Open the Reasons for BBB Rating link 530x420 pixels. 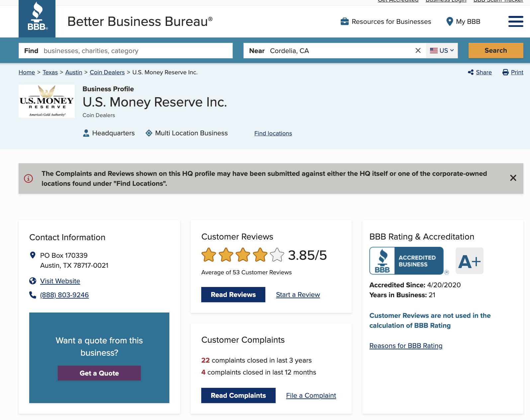click(x=406, y=346)
